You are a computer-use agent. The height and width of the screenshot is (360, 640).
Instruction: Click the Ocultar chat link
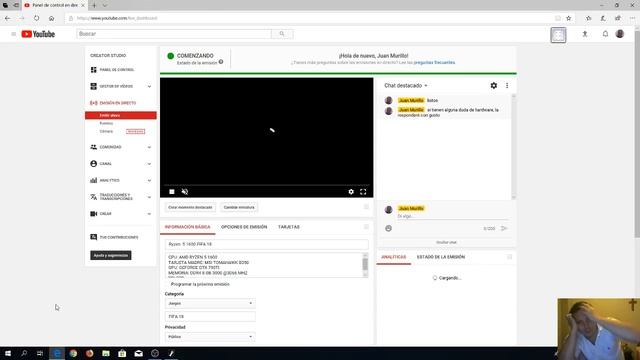coord(446,242)
